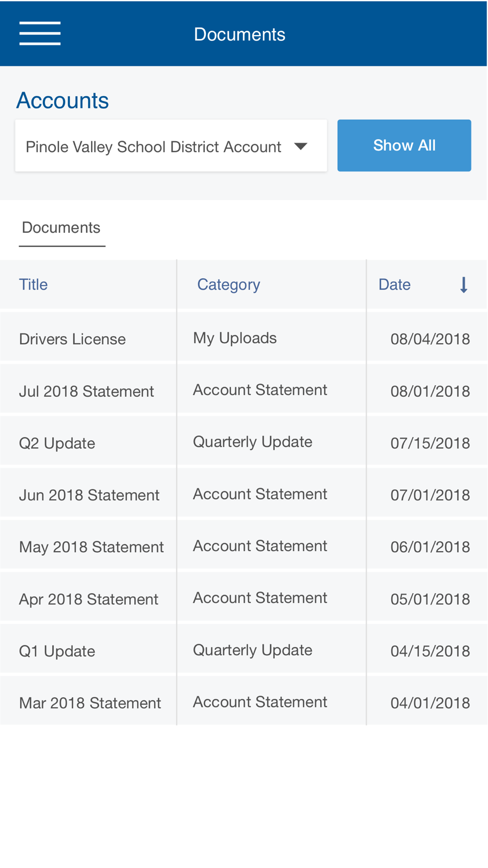Open the Jun 2018 Statement row
Screen dimensions: 488x868
pos(244,495)
